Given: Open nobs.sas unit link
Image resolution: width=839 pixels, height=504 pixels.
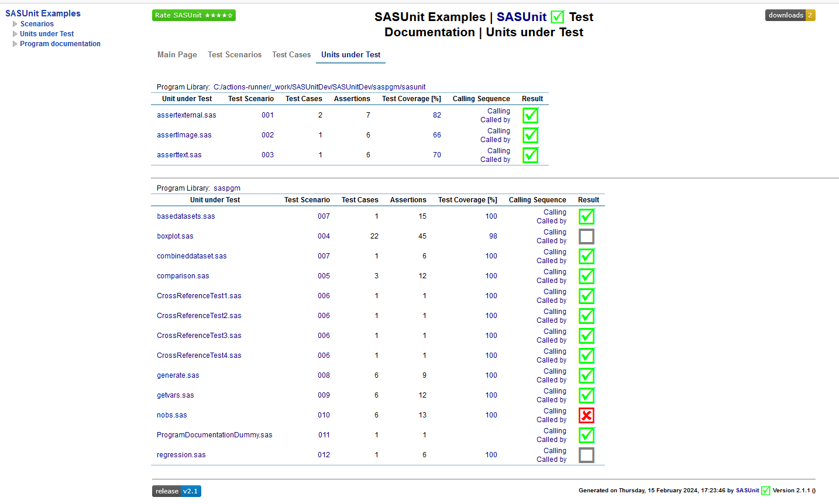Looking at the screenshot, I should (172, 415).
